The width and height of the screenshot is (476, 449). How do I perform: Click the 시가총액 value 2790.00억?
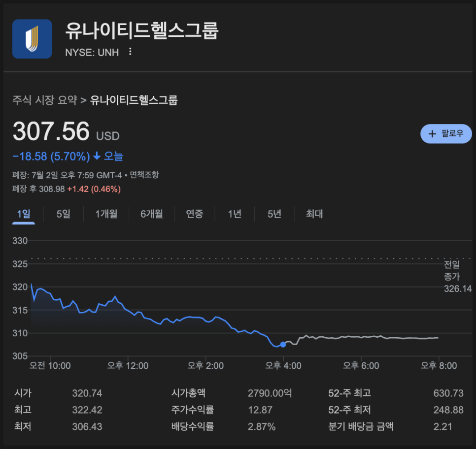270,393
